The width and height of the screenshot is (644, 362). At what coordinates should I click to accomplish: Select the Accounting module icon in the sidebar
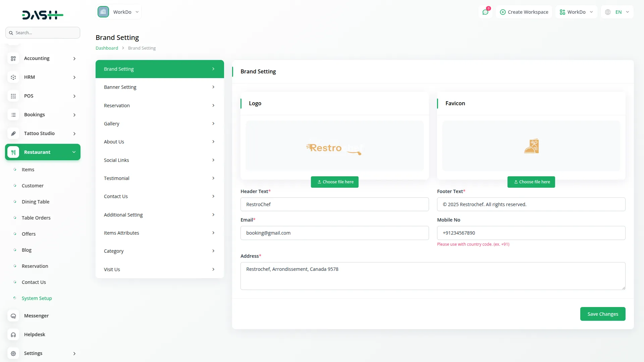13,58
